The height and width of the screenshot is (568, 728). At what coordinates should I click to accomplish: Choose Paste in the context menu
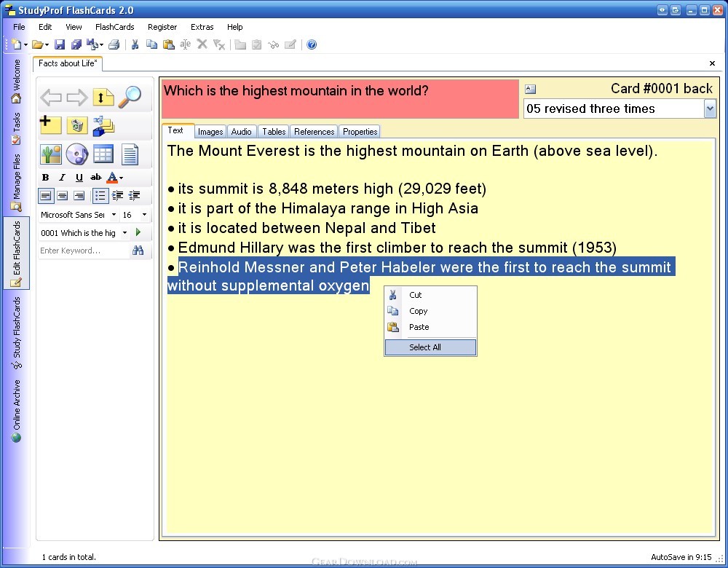430,327
